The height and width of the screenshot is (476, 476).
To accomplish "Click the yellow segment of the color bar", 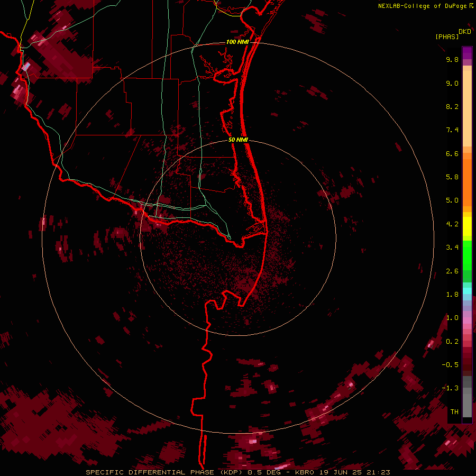I will click(x=467, y=226).
